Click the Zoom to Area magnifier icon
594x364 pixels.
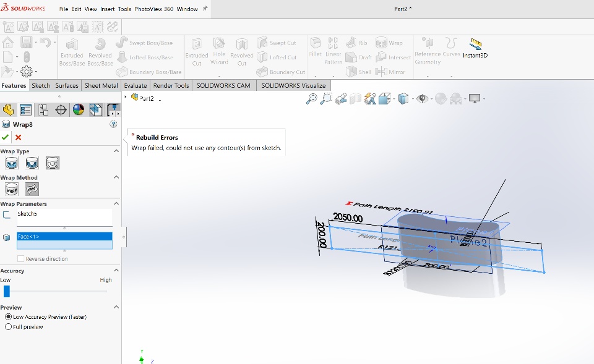tap(327, 98)
